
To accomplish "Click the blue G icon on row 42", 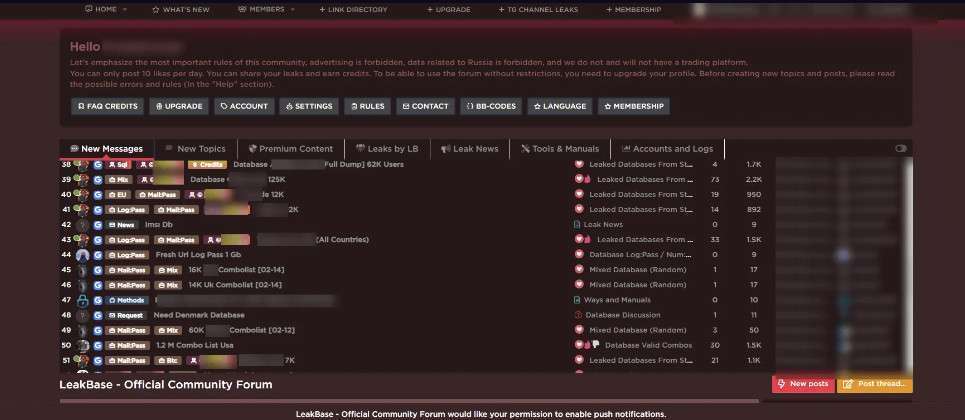I will tap(98, 225).
